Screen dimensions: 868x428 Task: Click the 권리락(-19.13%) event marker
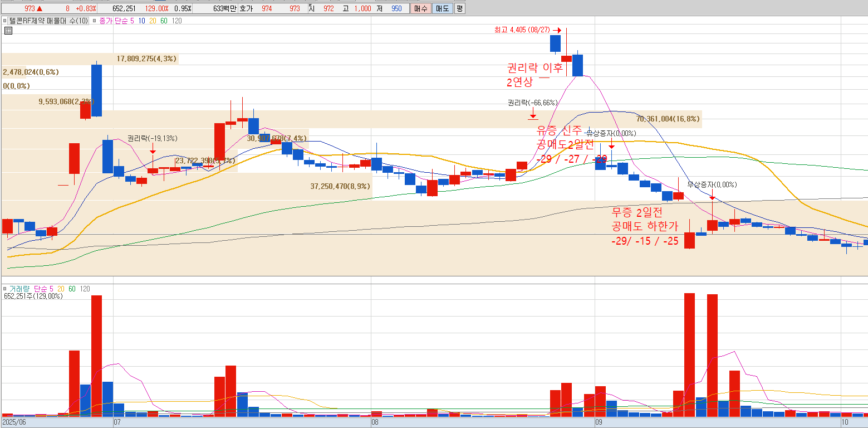pos(152,138)
